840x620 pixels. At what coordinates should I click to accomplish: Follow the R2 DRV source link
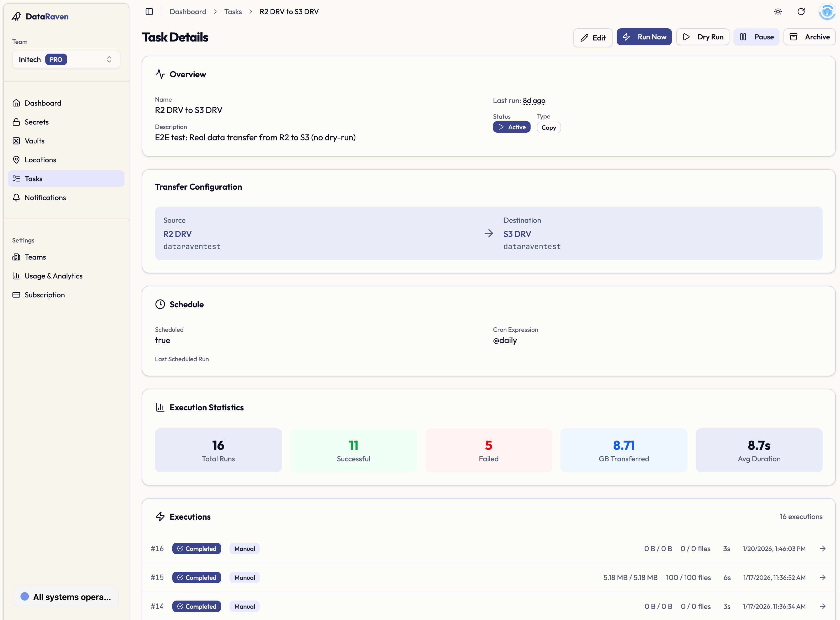click(178, 234)
